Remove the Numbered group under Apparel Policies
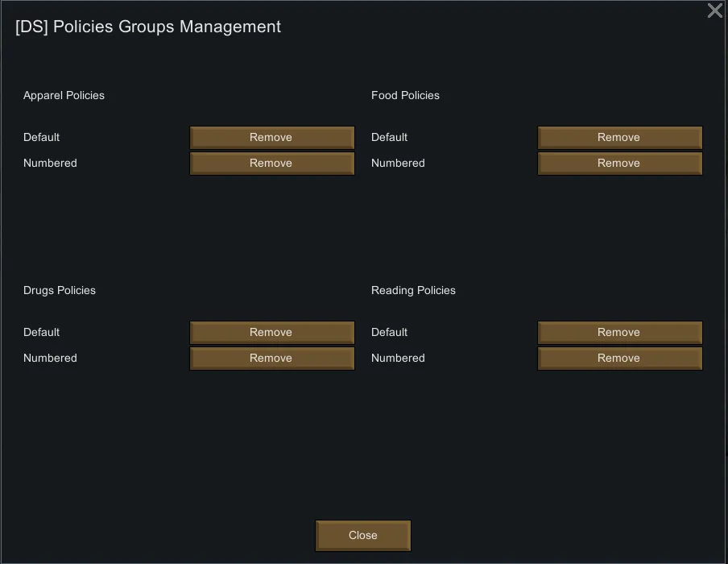The height and width of the screenshot is (564, 728). pos(271,164)
